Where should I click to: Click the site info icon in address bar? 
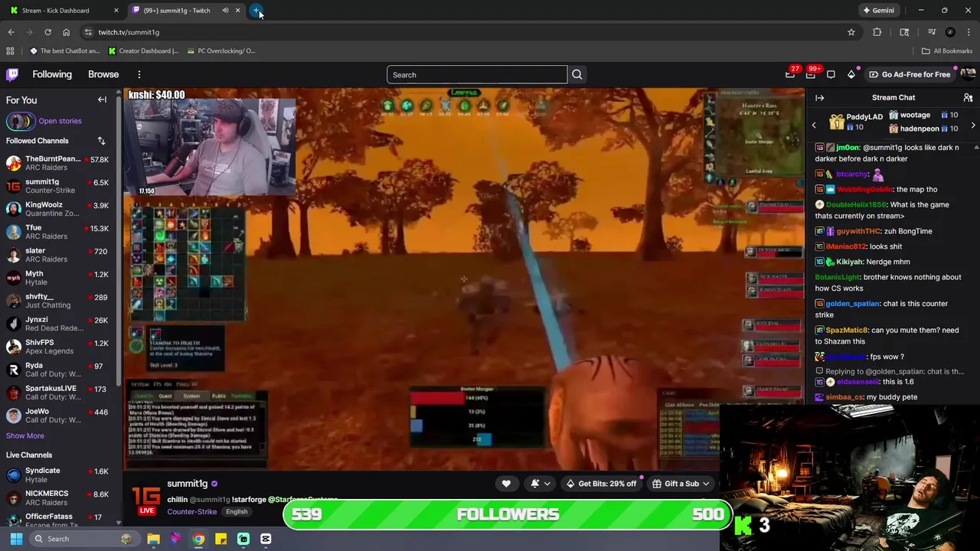88,32
